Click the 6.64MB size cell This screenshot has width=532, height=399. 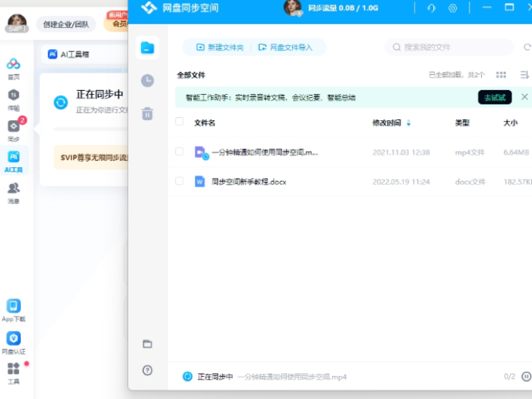pyautogui.click(x=516, y=153)
